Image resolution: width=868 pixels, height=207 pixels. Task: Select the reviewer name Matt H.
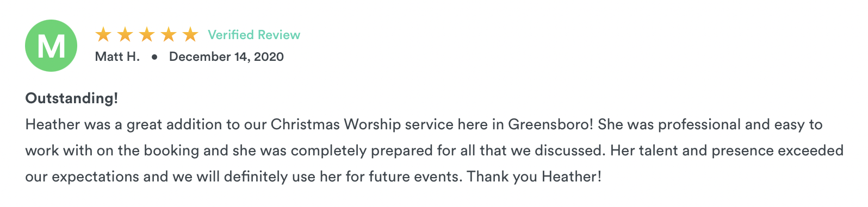117,57
